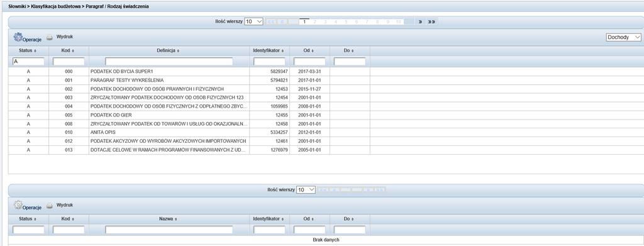Jump to last page with double arrows
Viewport: 644px width, 246px height.
click(431, 22)
